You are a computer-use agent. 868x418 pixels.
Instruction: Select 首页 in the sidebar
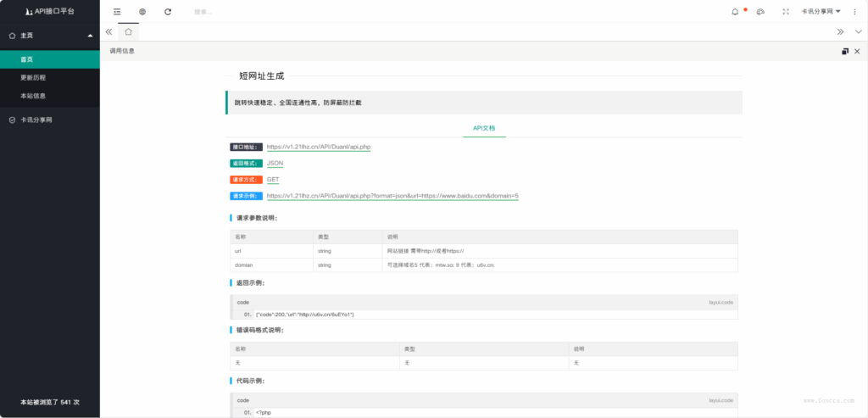50,59
